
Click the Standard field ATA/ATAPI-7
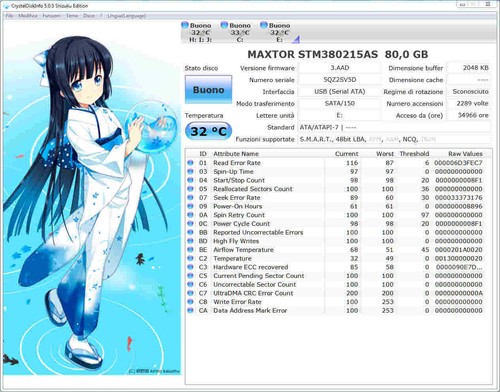pos(394,127)
